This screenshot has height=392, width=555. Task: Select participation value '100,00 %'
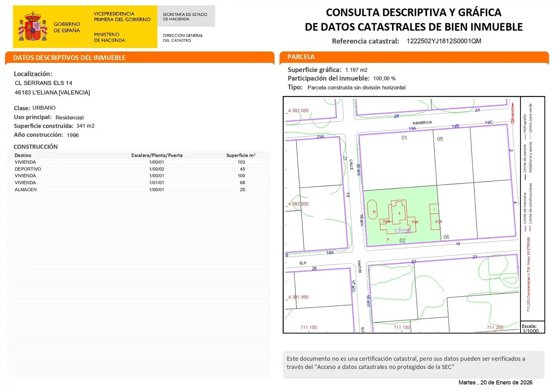point(384,78)
